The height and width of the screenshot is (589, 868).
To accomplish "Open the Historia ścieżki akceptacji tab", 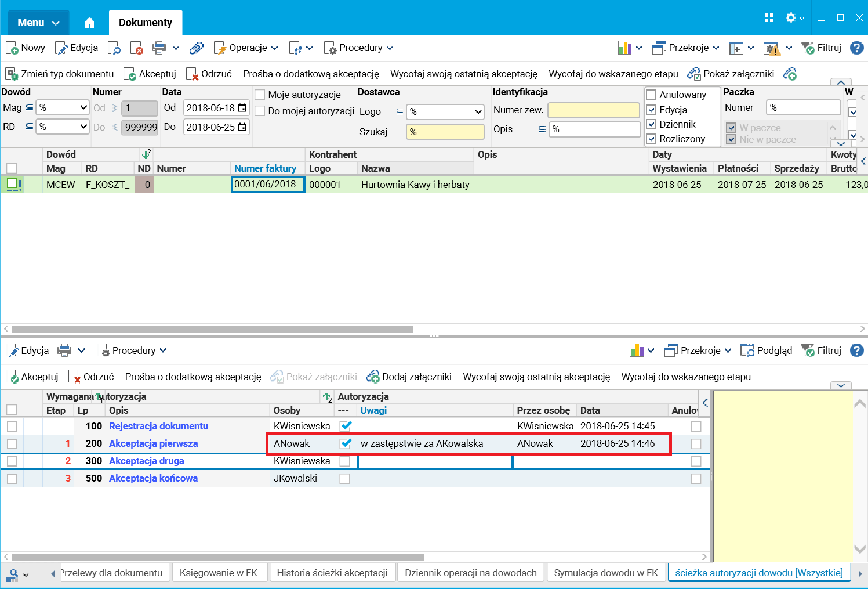I will pyautogui.click(x=332, y=573).
